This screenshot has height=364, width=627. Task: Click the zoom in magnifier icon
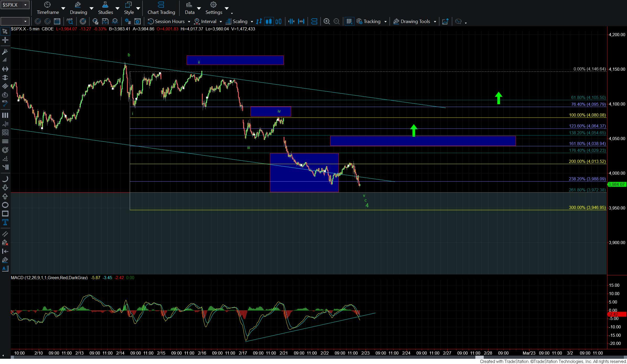pyautogui.click(x=327, y=21)
